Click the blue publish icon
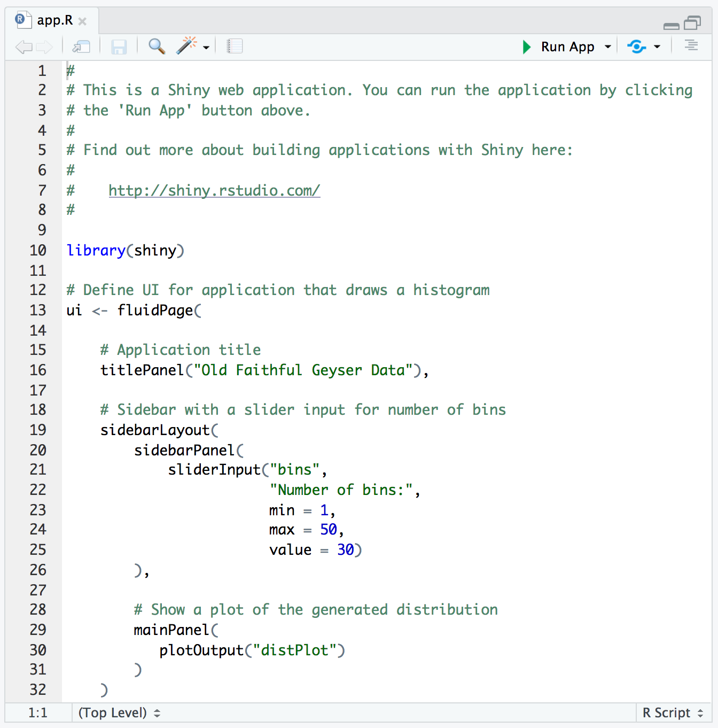 tap(636, 47)
